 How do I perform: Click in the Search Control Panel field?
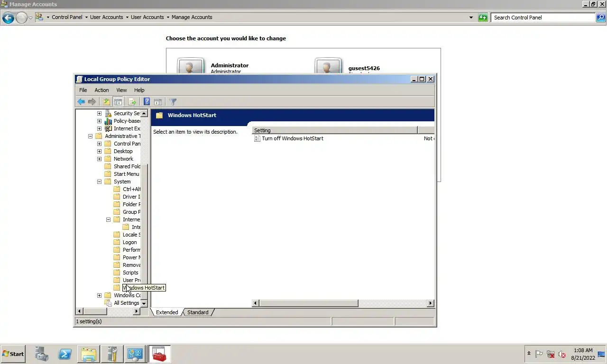543,18
